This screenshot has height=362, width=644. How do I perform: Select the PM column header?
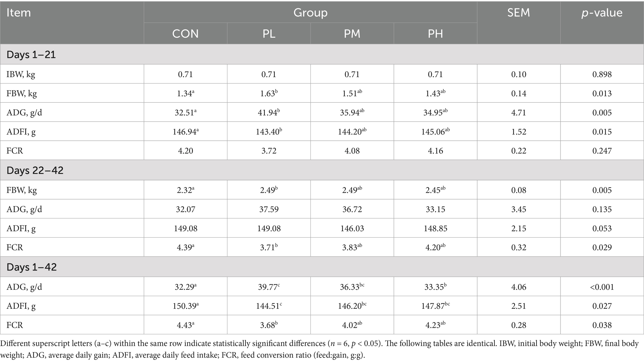point(352,33)
